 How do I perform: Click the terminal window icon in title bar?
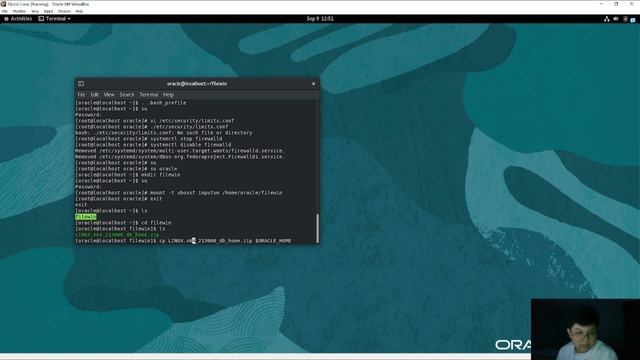[x=81, y=84]
